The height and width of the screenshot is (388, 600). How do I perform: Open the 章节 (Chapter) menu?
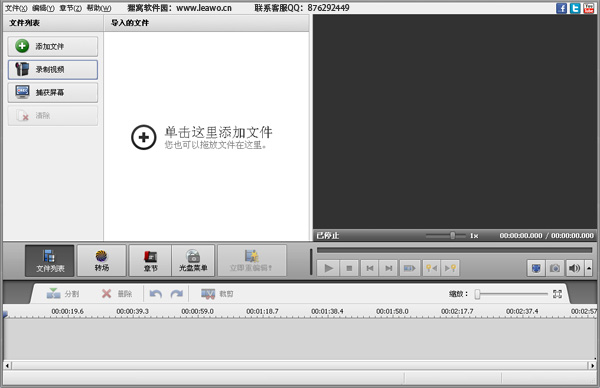[70, 8]
